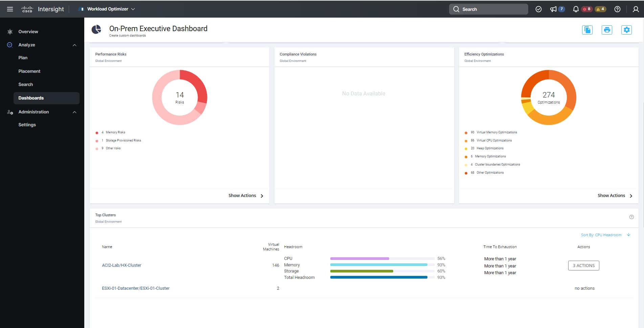Collapse the Administration sidebar section
This screenshot has width=644, height=328.
point(74,112)
